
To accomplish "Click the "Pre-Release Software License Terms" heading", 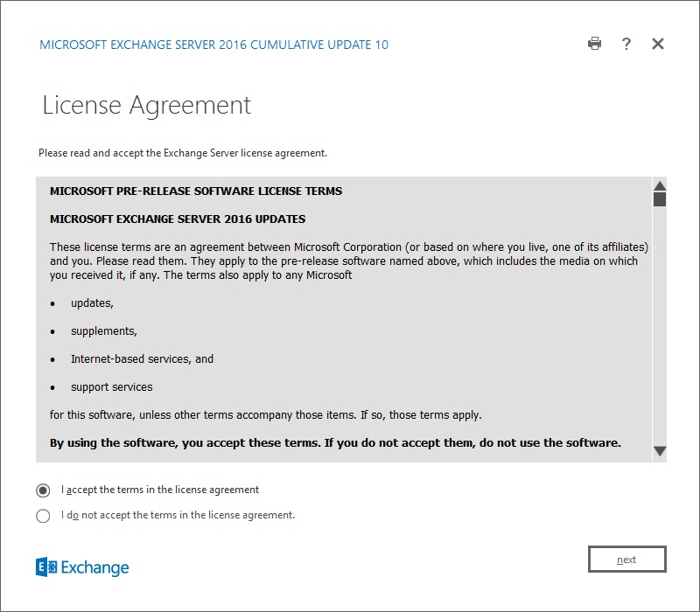I will point(196,191).
